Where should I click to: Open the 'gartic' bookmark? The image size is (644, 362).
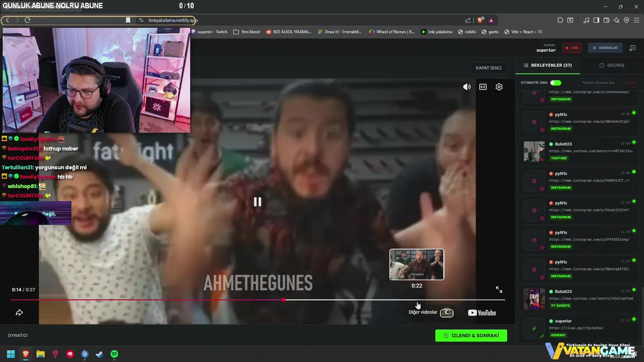pos(490,32)
